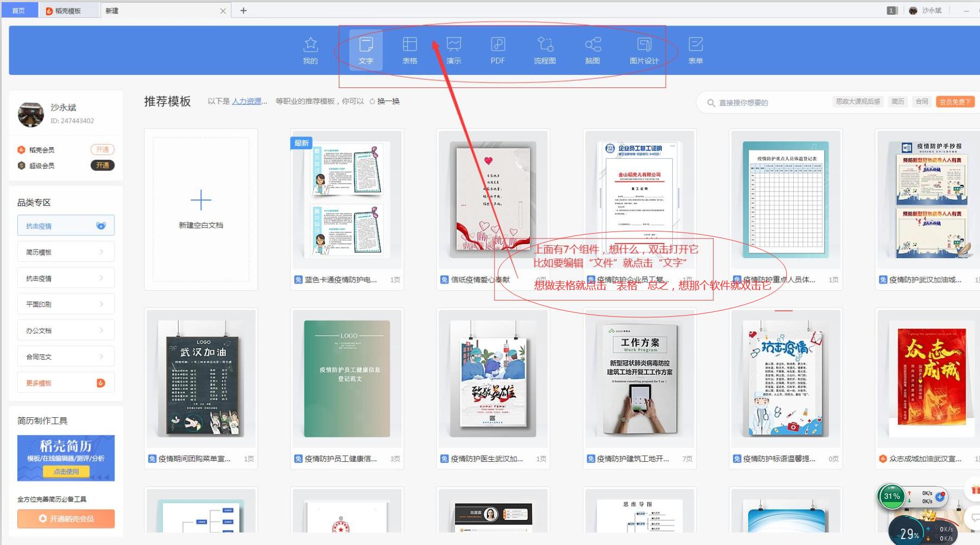Open 疫情防护建筑工地 work plan thumbnail
980x545 pixels.
pyautogui.click(x=640, y=379)
